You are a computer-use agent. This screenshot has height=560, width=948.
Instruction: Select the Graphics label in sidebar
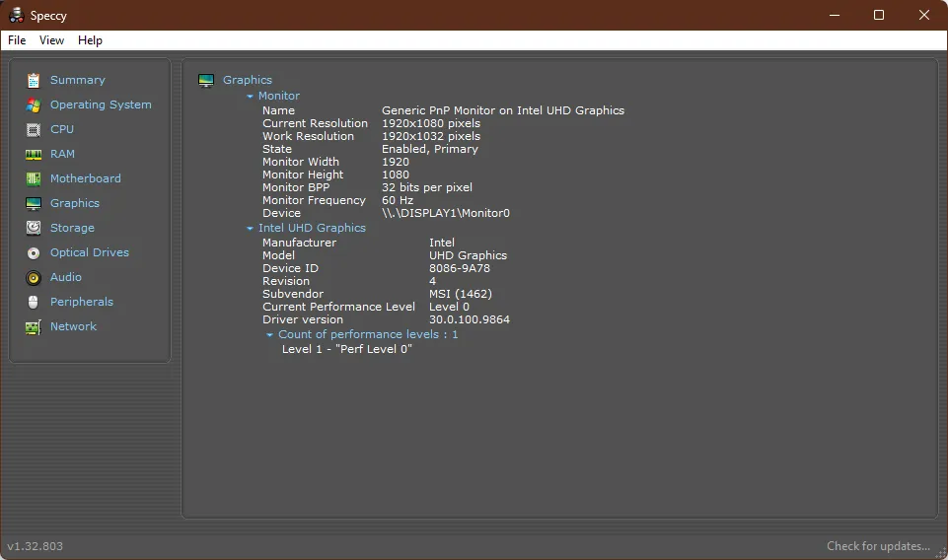point(75,203)
